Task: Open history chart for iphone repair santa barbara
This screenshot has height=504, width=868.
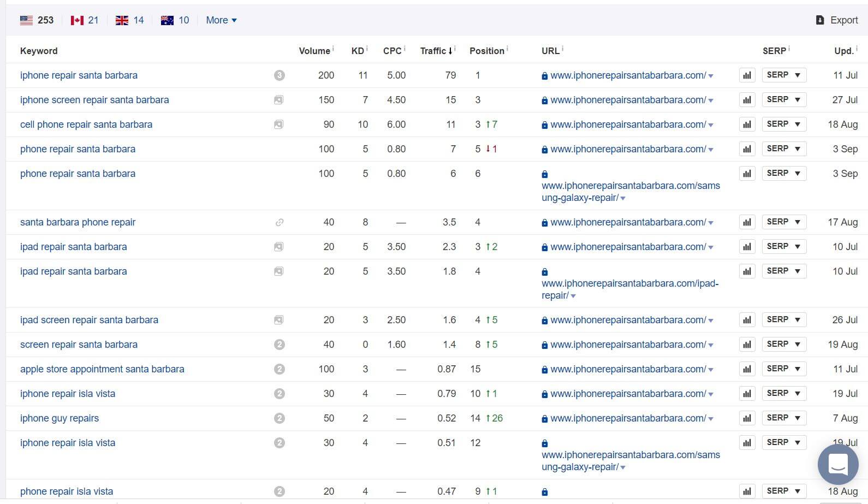Action: click(x=747, y=75)
